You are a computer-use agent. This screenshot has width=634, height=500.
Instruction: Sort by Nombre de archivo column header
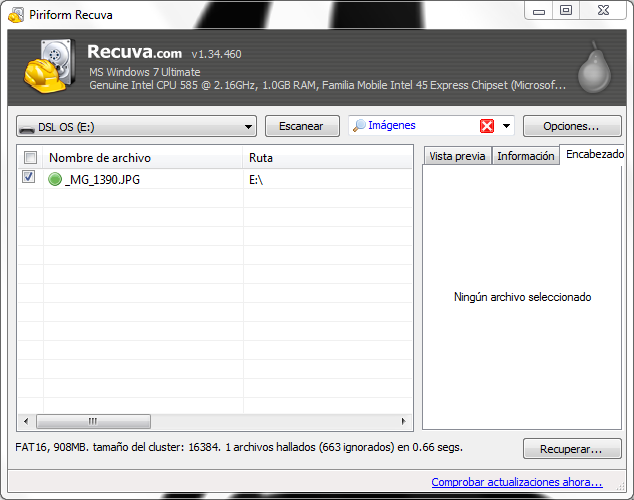143,157
